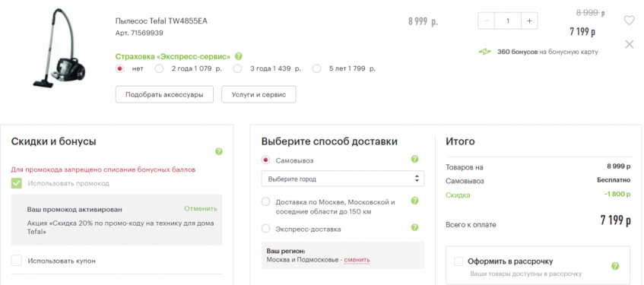Viewport: 644px width, 285px height.
Task: Click crossed-out old price 8 999 р
Action: click(590, 13)
